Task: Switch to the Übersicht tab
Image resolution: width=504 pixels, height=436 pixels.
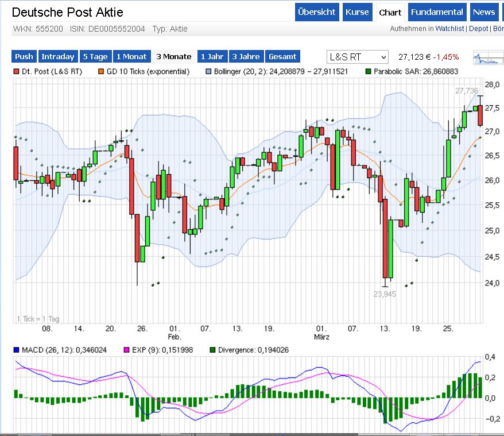Action: pyautogui.click(x=317, y=12)
